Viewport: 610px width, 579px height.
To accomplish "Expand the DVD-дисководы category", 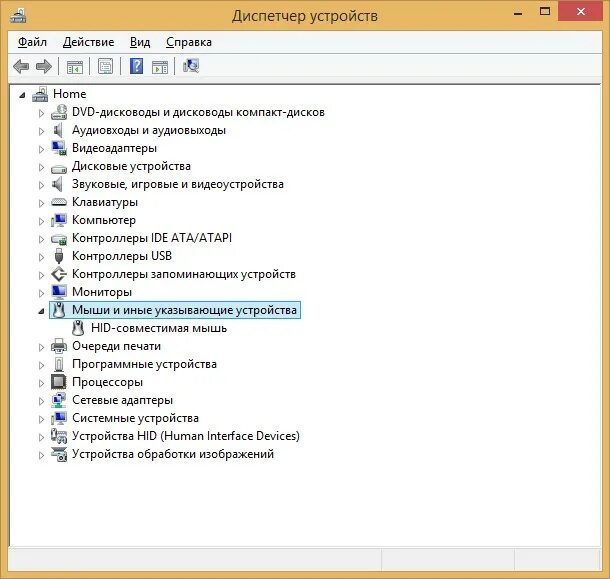I will 41,113.
